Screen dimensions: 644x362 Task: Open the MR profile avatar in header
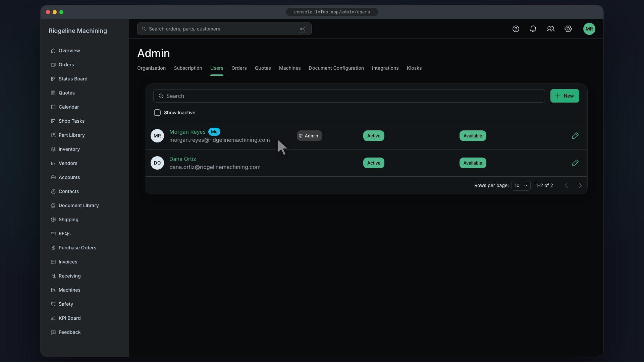[x=589, y=29]
